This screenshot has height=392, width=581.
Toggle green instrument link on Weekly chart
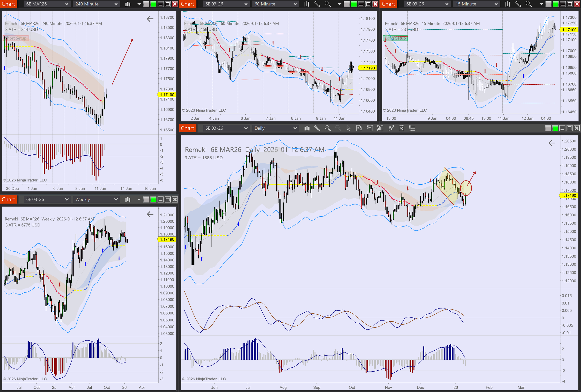click(x=153, y=199)
